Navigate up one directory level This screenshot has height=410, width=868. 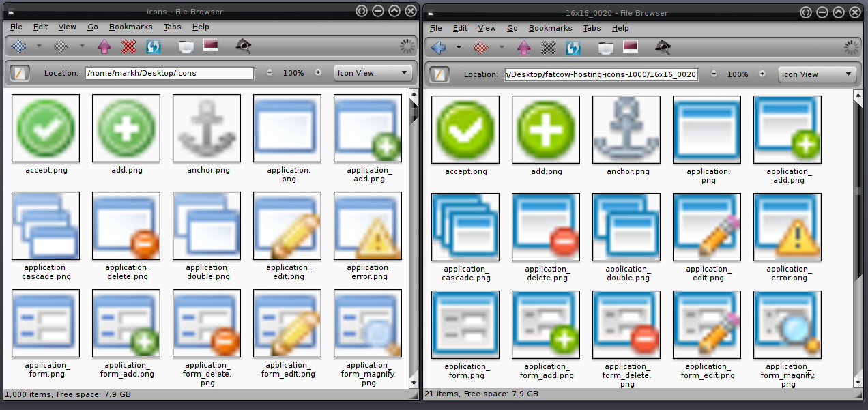(104, 46)
